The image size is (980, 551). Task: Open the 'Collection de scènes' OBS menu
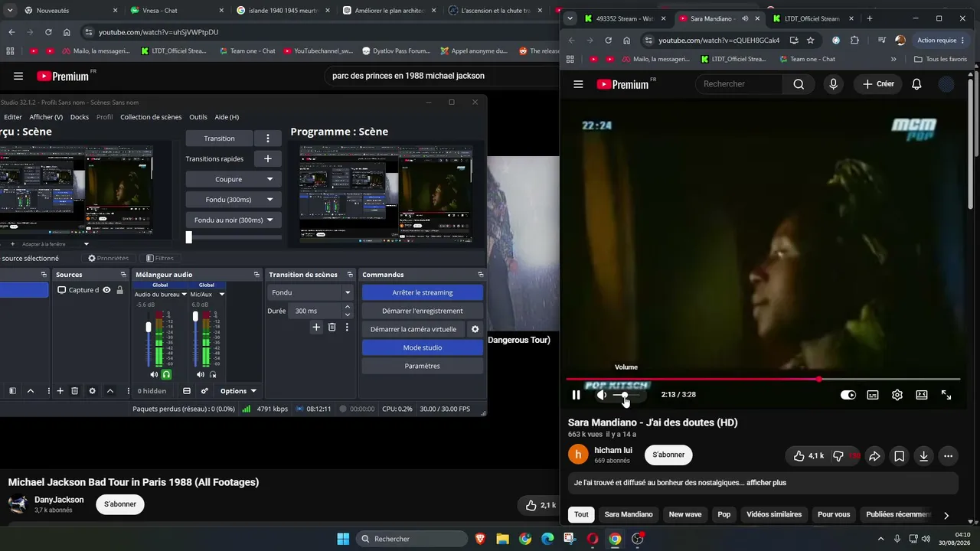[151, 117]
